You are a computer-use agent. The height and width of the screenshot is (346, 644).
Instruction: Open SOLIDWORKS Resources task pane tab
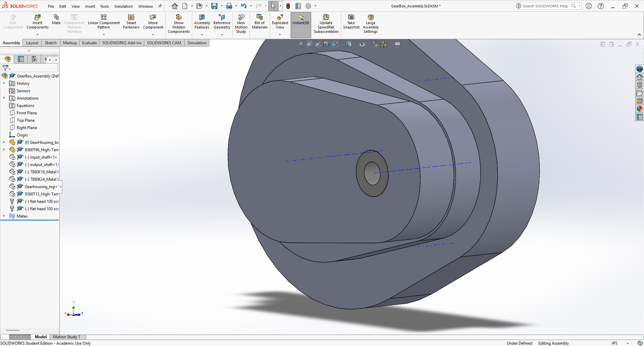point(640,77)
